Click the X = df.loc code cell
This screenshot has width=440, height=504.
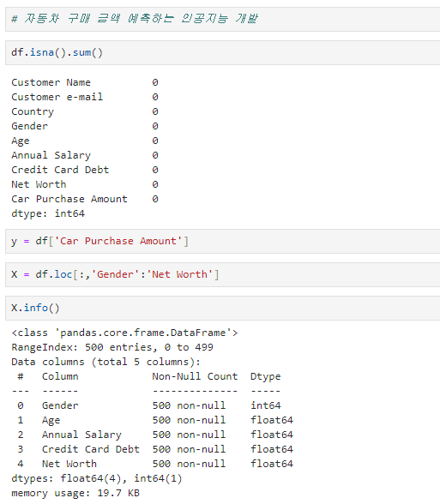coord(223,274)
